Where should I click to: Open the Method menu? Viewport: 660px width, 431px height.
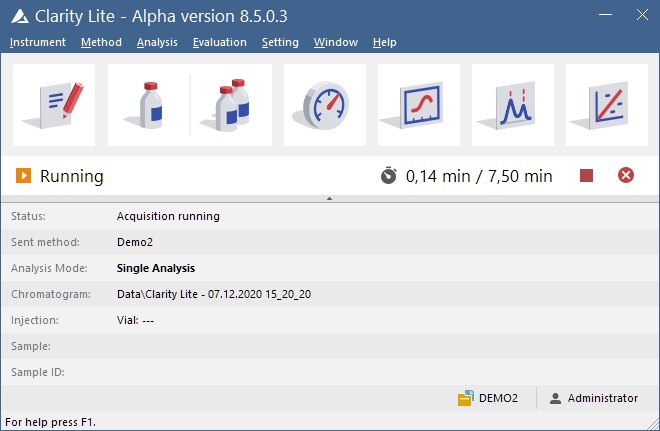[x=101, y=42]
